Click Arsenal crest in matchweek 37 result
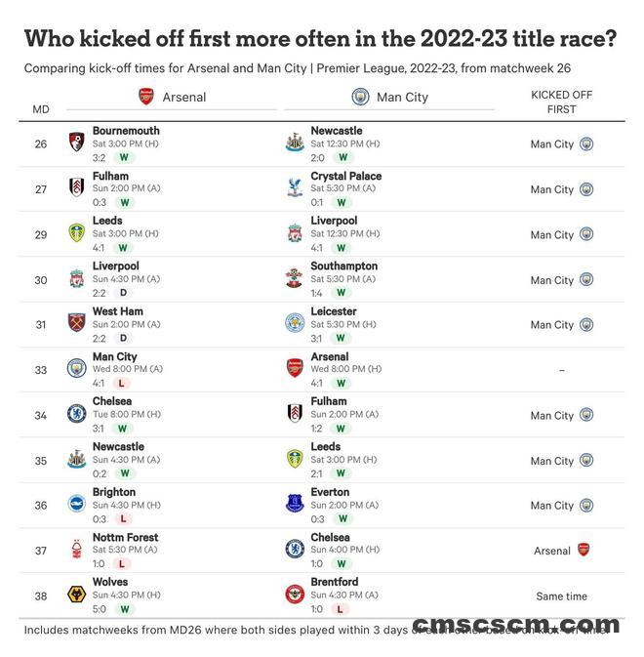This screenshot has height=657, width=644. pyautogui.click(x=584, y=550)
